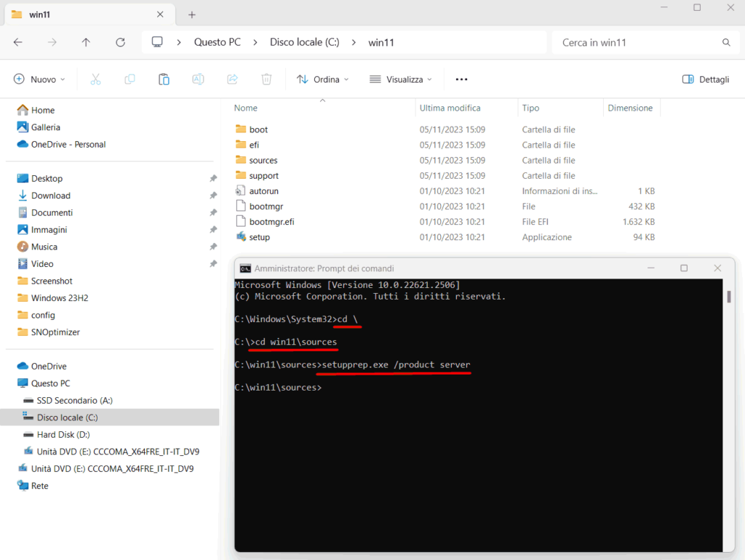The height and width of the screenshot is (560, 745).
Task: Click the win11 tab title
Action: 39,15
